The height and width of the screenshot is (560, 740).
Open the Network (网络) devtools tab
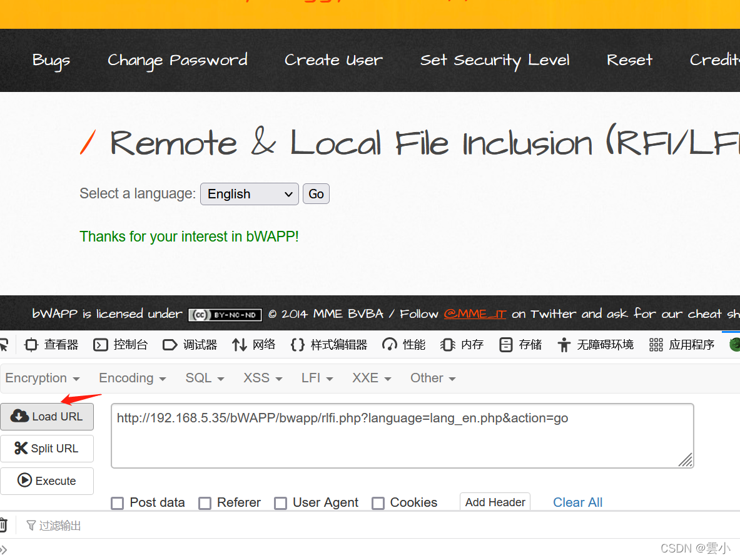point(253,345)
